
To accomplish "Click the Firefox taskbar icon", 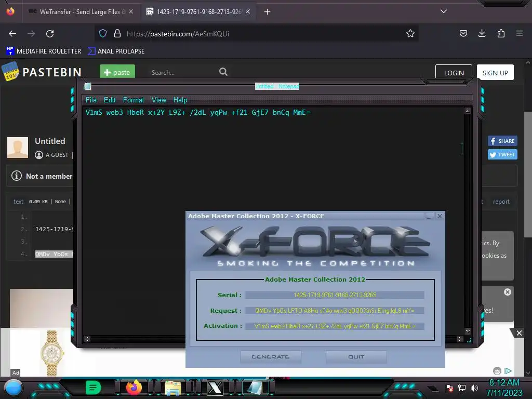I will tap(134, 388).
